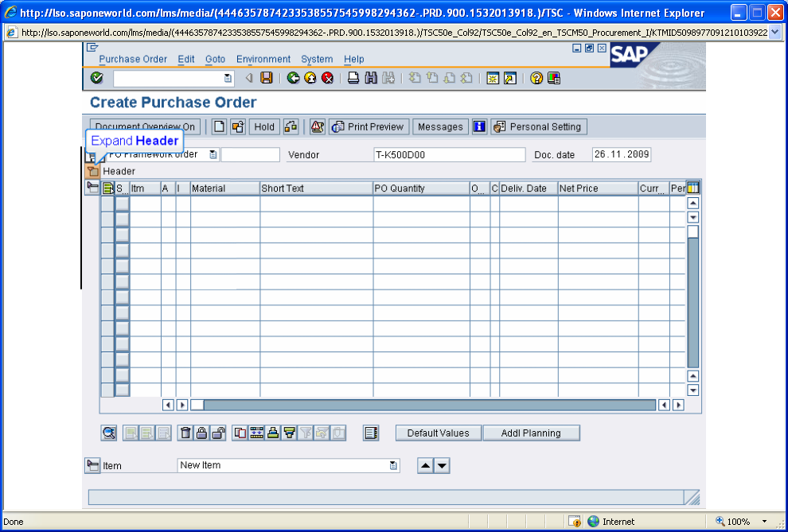Open the System menu
The height and width of the screenshot is (532, 788).
point(317,59)
